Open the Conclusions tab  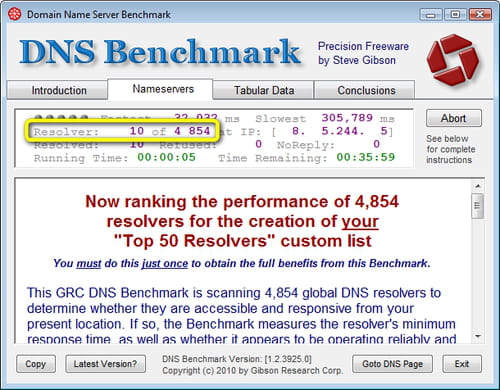365,90
